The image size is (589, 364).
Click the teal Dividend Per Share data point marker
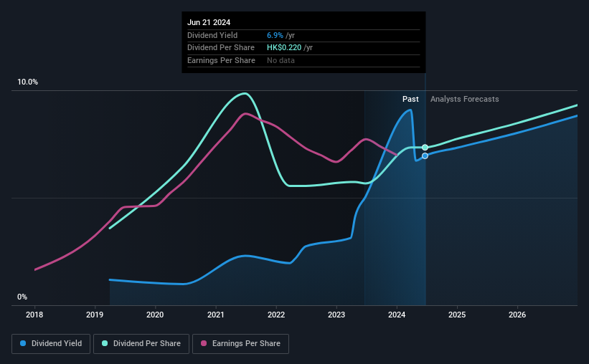click(425, 148)
